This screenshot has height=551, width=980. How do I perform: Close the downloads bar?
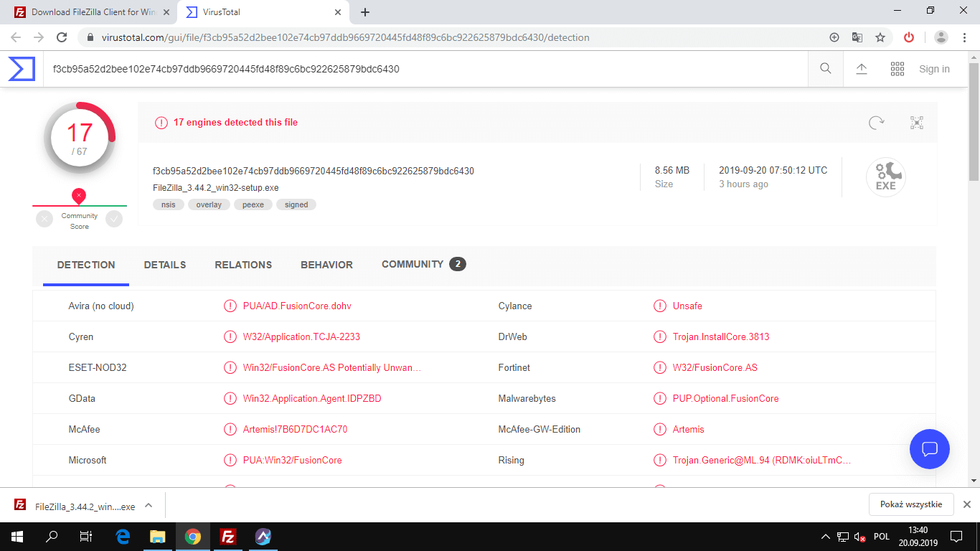[x=966, y=504]
